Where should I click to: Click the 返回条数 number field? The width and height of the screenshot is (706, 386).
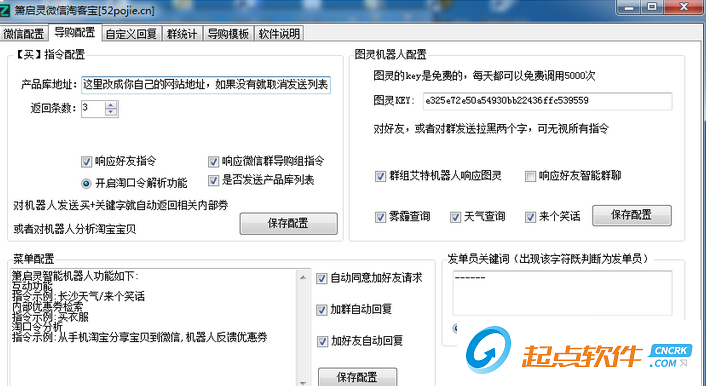coord(93,109)
